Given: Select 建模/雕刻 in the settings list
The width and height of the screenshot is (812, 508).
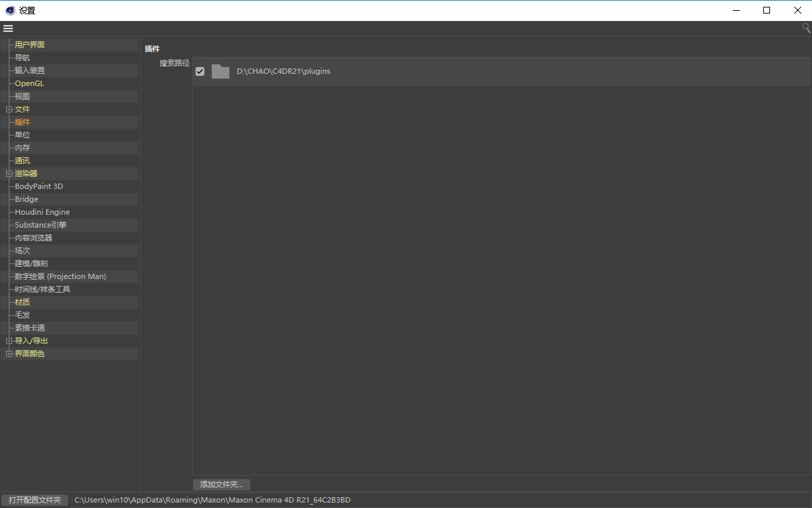Looking at the screenshot, I should click(x=31, y=263).
